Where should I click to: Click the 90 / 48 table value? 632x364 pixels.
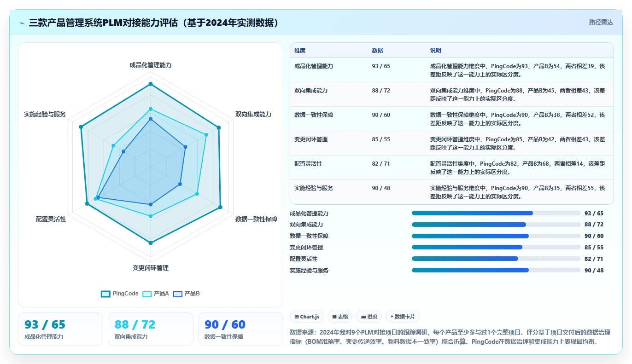tap(381, 188)
